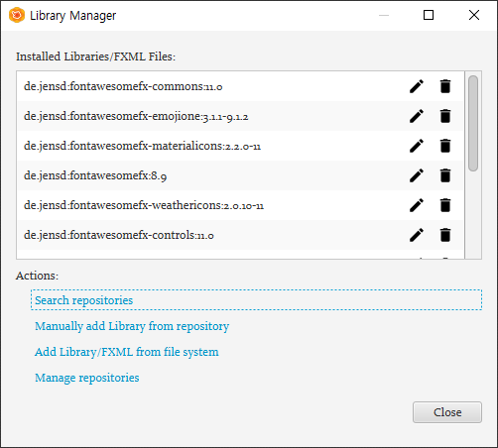Click the Scene Builder logo in title bar
498x448 pixels.
click(x=17, y=15)
